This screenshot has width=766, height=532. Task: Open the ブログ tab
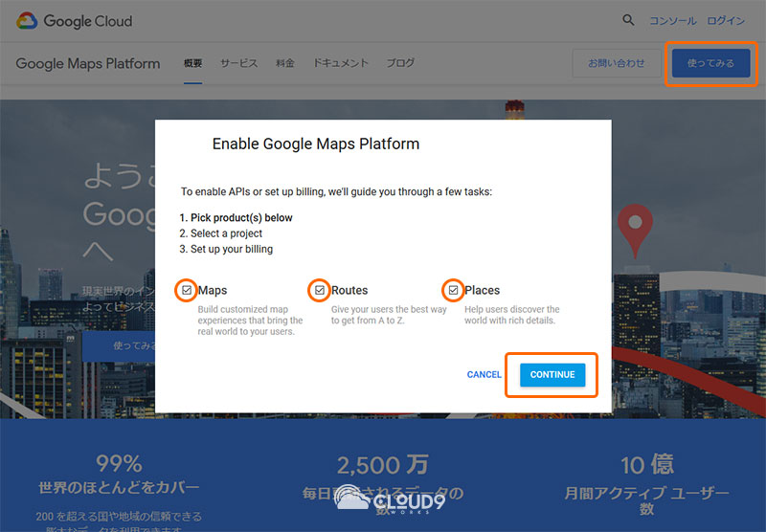tap(400, 63)
